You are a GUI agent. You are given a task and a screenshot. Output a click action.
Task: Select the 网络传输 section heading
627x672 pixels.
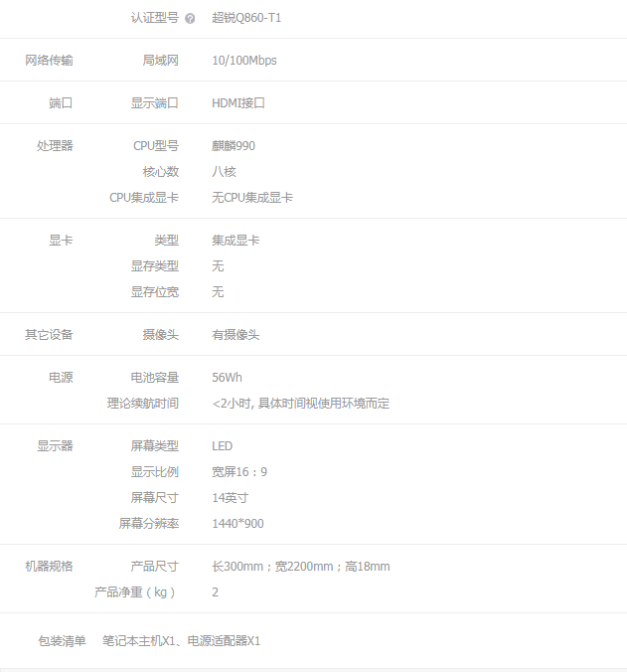pyautogui.click(x=49, y=61)
